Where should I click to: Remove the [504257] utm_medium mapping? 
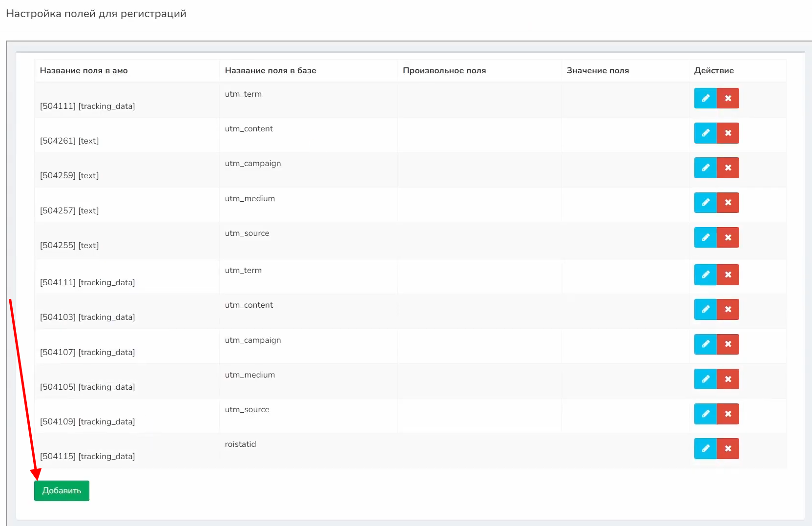click(728, 203)
